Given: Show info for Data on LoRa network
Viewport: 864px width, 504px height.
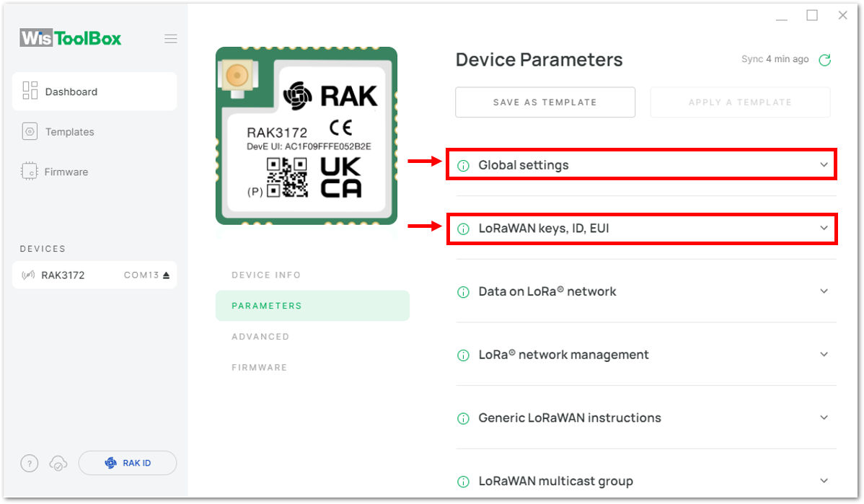Looking at the screenshot, I should point(464,292).
